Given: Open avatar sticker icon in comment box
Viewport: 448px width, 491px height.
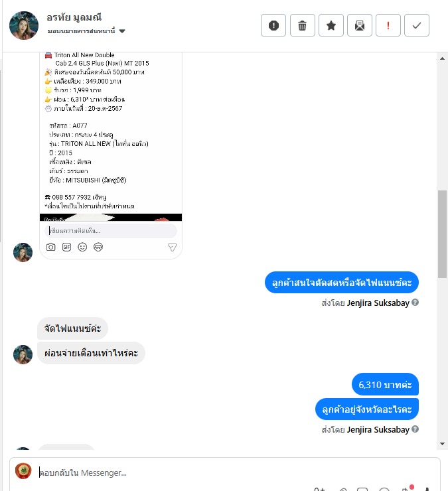Looking at the screenshot, I should coord(98,247).
